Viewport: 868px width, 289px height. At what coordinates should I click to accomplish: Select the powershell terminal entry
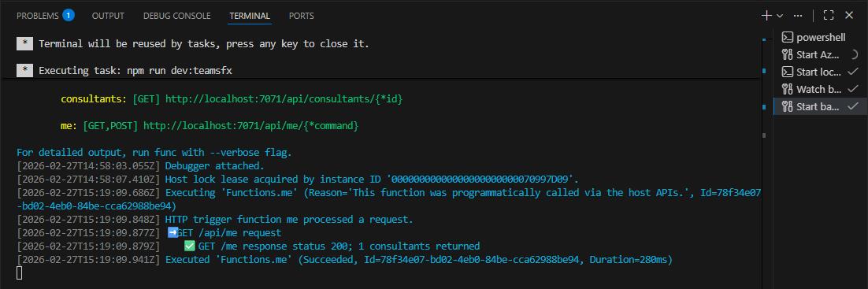pos(820,38)
